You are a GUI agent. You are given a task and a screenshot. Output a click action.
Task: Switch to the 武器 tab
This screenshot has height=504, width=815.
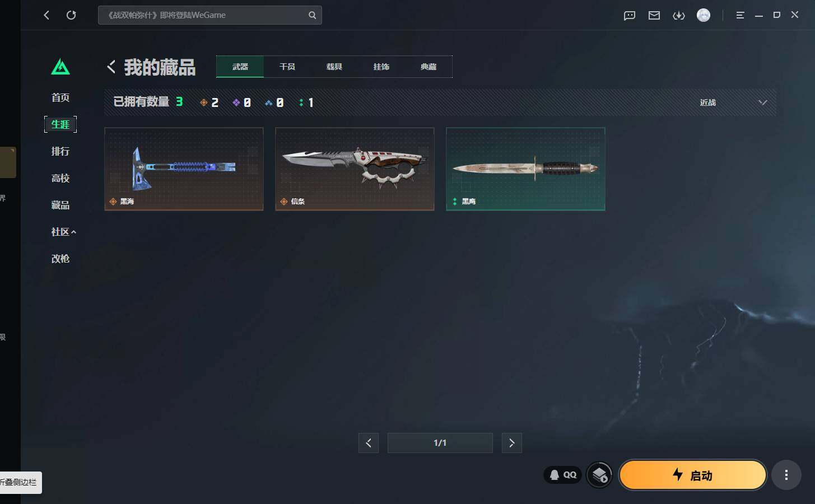tap(240, 67)
